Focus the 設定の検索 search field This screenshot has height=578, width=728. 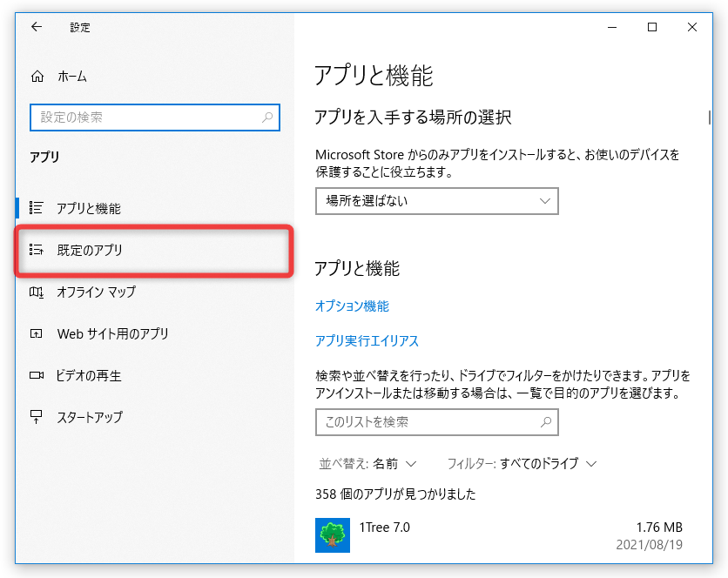click(155, 118)
